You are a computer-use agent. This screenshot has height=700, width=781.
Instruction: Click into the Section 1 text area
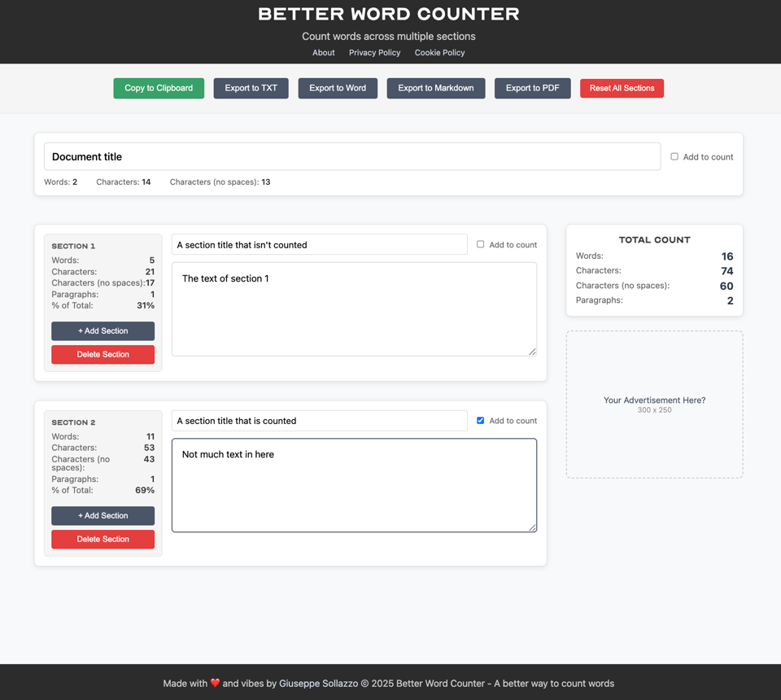354,309
